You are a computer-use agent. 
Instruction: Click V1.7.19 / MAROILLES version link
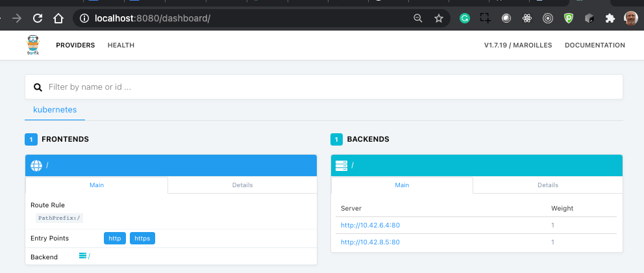[x=518, y=45]
